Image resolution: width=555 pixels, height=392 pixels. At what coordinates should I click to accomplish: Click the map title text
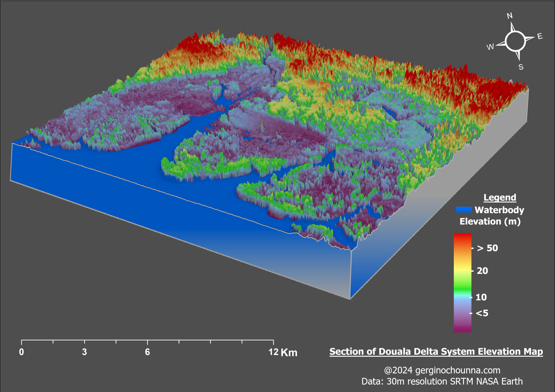[436, 352]
